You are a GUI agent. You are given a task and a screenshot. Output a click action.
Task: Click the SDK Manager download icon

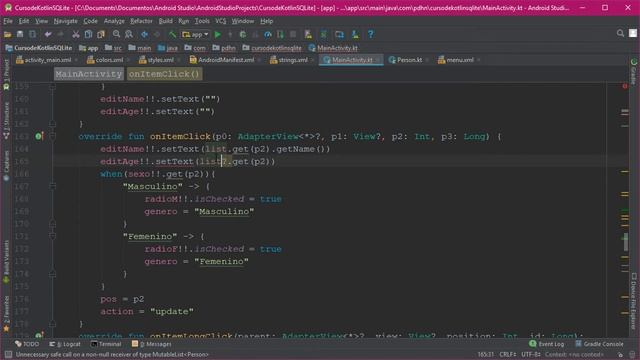(x=355, y=35)
